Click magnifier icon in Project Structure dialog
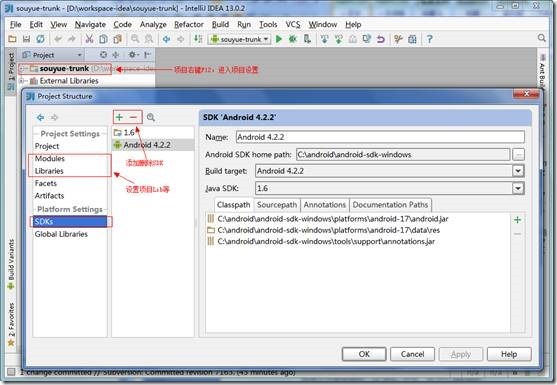557x385 pixels. 151,117
